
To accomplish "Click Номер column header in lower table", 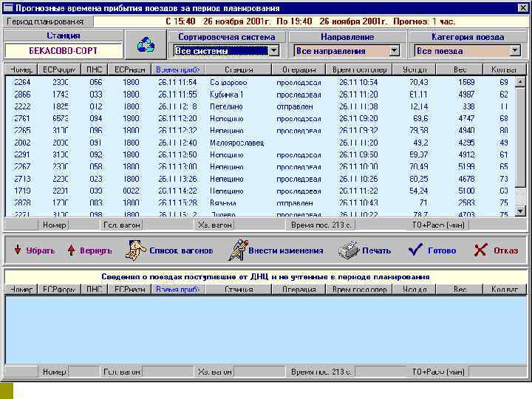I will pyautogui.click(x=21, y=289).
